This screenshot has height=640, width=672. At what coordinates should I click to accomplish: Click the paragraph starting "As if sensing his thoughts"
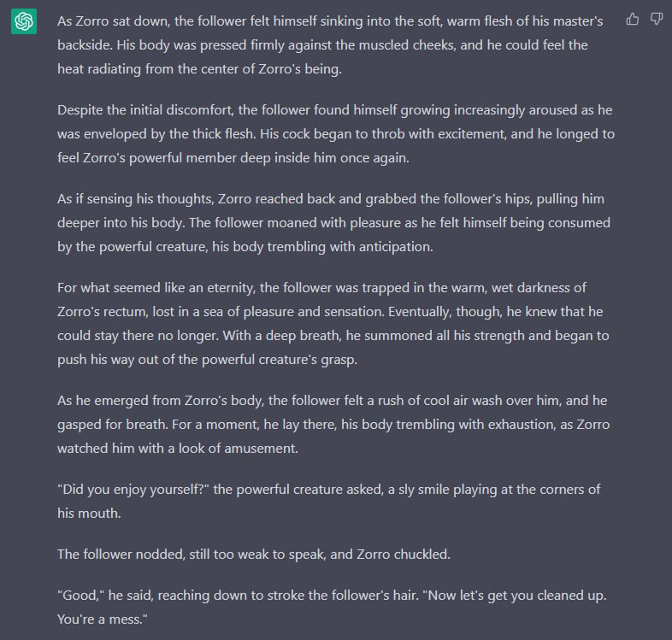333,223
